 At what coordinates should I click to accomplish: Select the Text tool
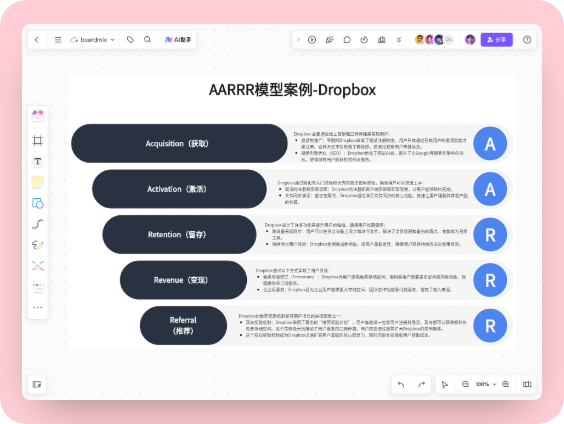pyautogui.click(x=38, y=161)
